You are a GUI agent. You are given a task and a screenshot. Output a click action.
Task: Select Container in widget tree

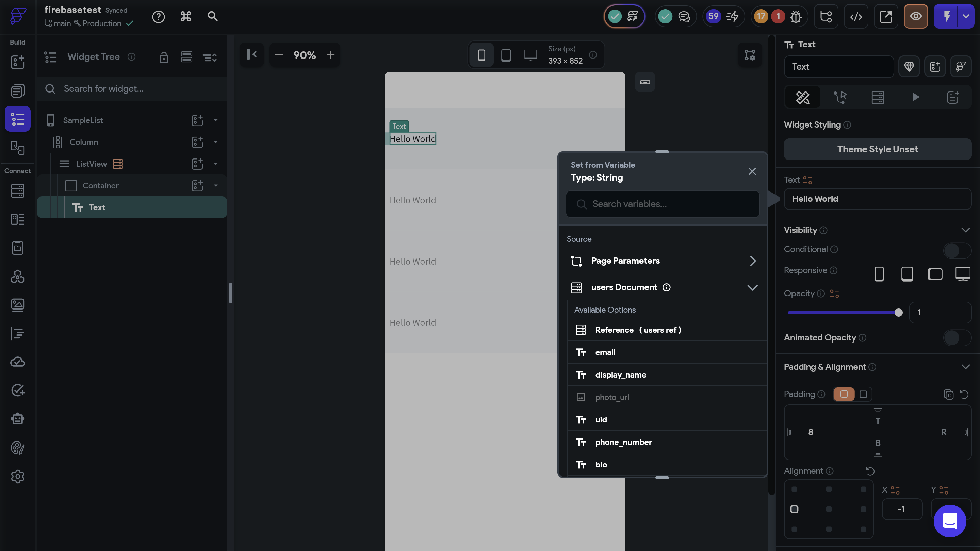click(100, 186)
